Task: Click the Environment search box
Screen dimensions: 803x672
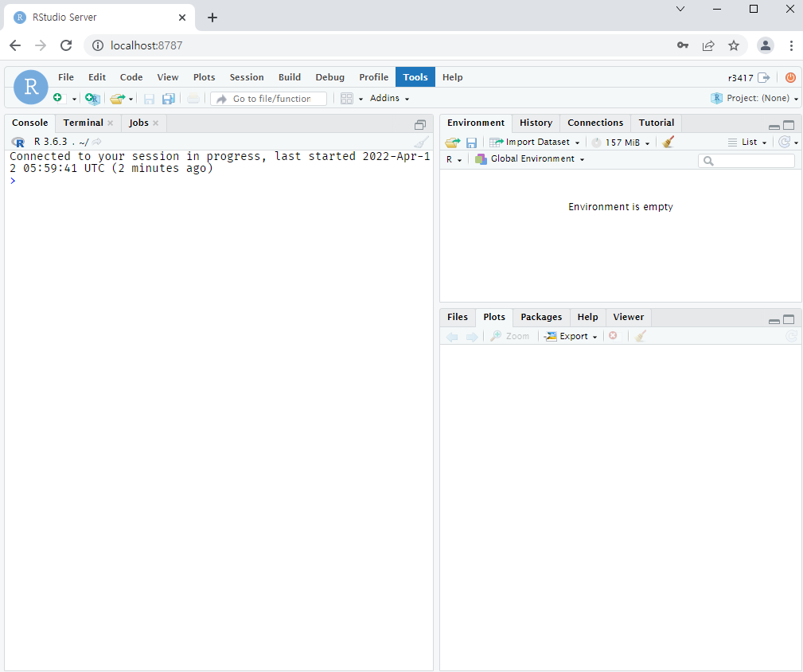Action: (746, 161)
